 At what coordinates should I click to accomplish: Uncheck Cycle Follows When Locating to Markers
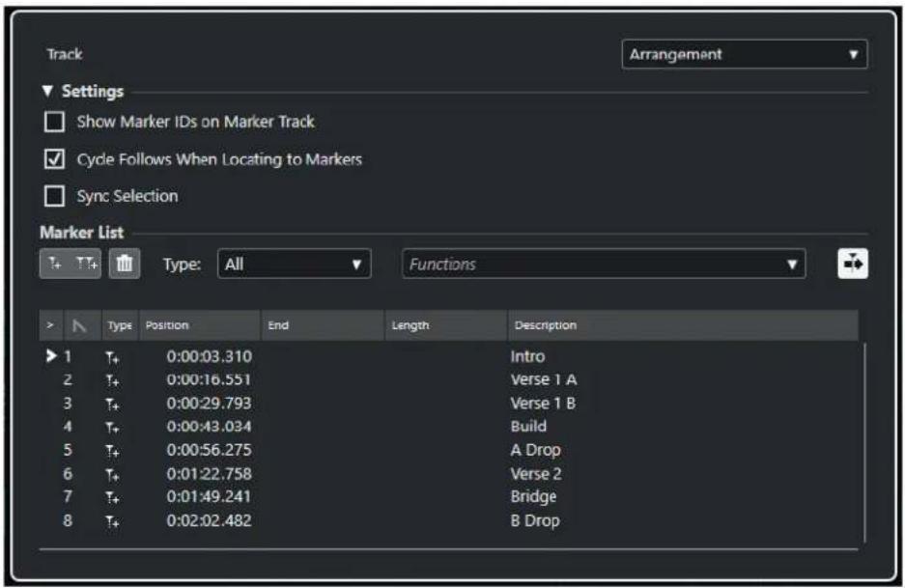[54, 158]
